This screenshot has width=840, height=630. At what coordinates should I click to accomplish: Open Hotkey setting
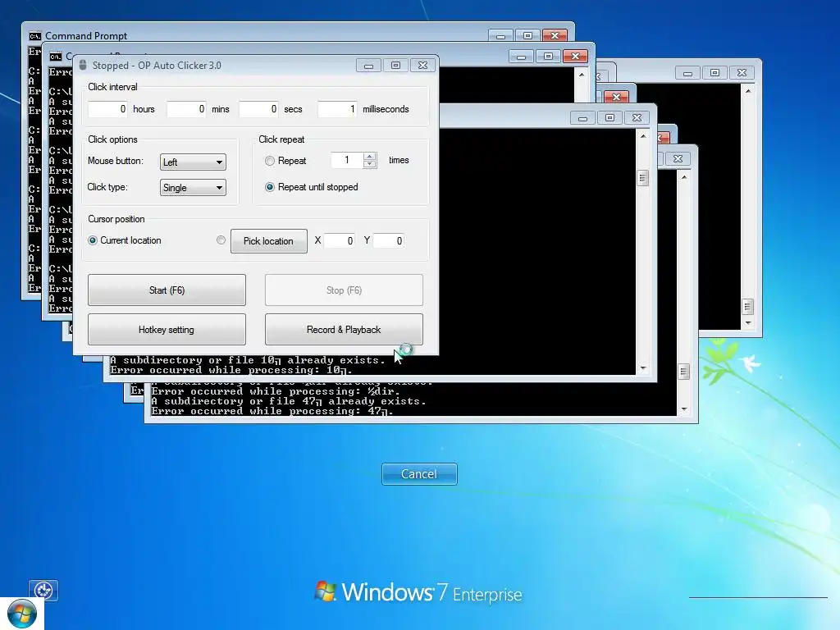[x=167, y=330]
